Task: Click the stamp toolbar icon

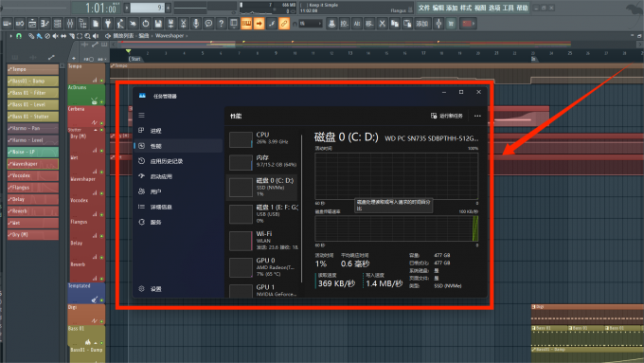Action: [x=331, y=24]
